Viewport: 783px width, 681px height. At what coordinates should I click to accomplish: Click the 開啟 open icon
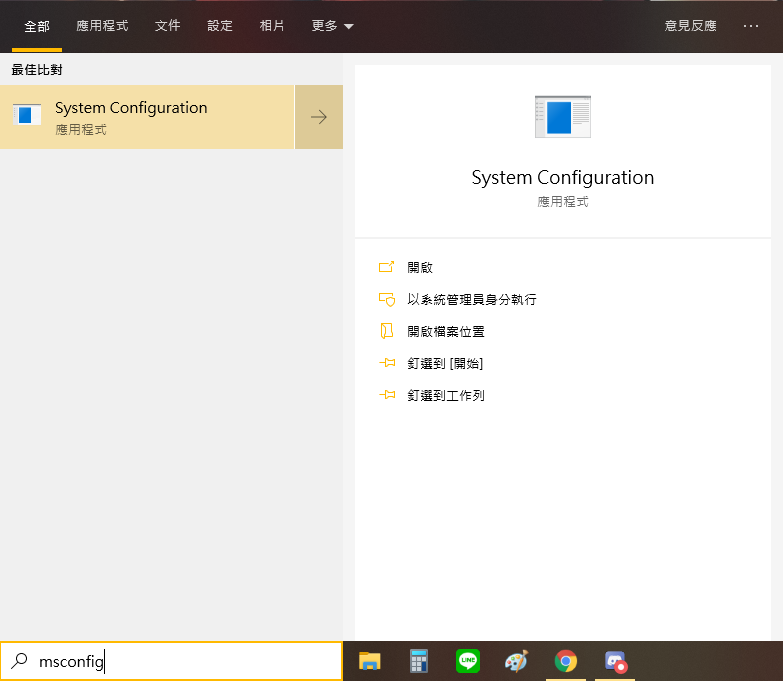(387, 267)
